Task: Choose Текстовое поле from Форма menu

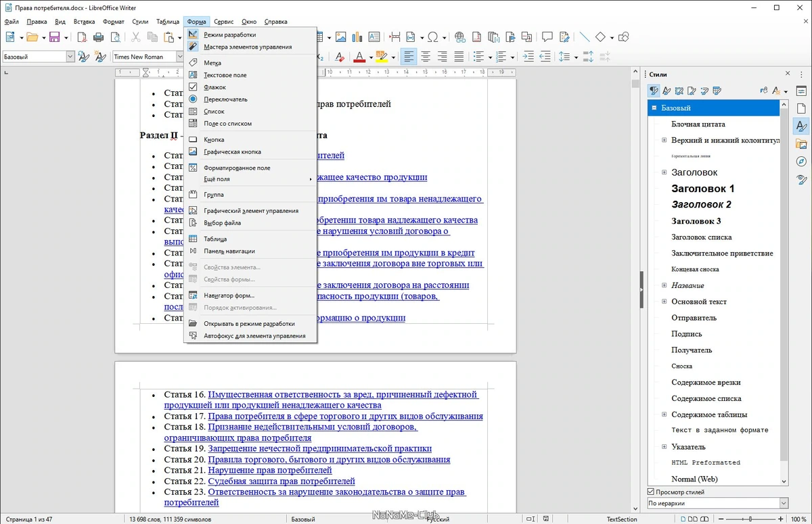Action: click(250, 75)
